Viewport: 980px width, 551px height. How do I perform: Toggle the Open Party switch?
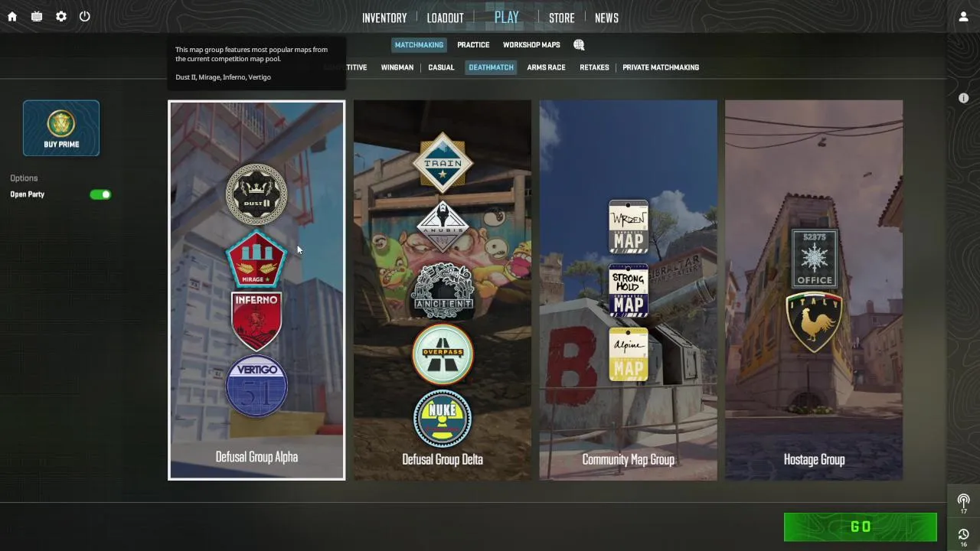[100, 194]
